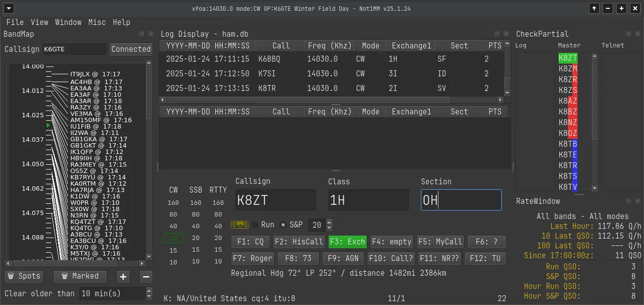Click the green VFO marker on BandMap
Screen dimensions: 644x305
[x=48, y=126]
